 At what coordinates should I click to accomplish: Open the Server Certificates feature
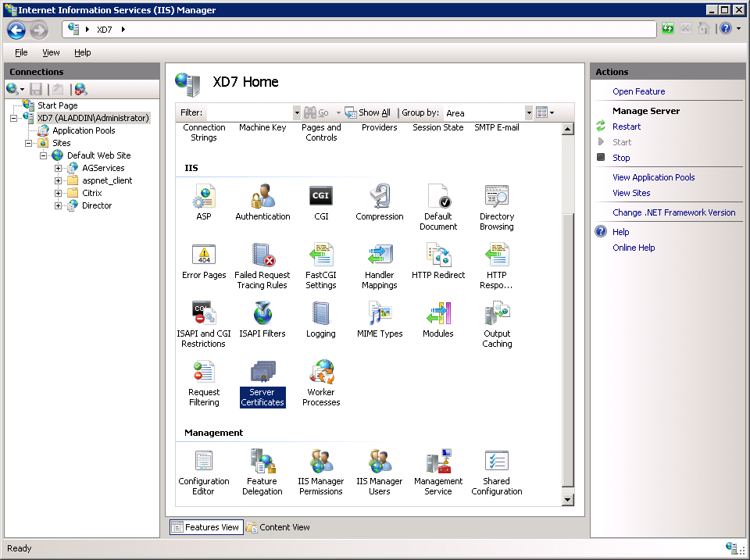pos(262,383)
